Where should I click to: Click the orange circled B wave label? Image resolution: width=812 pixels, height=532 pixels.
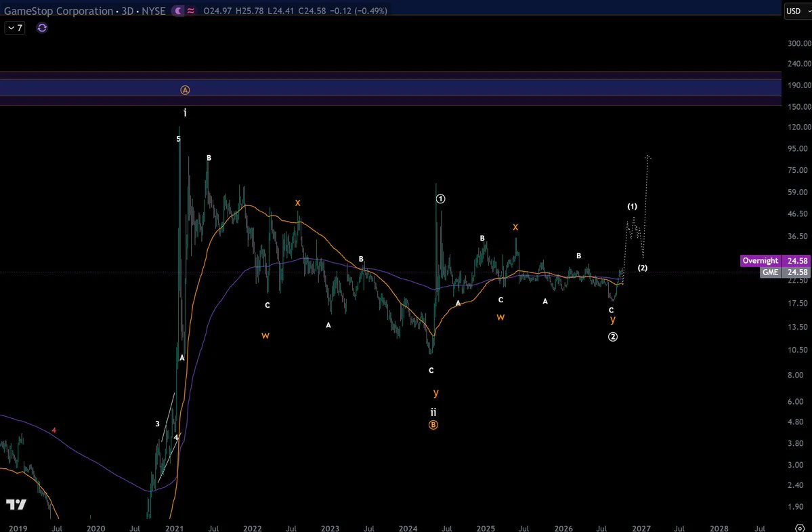(433, 426)
